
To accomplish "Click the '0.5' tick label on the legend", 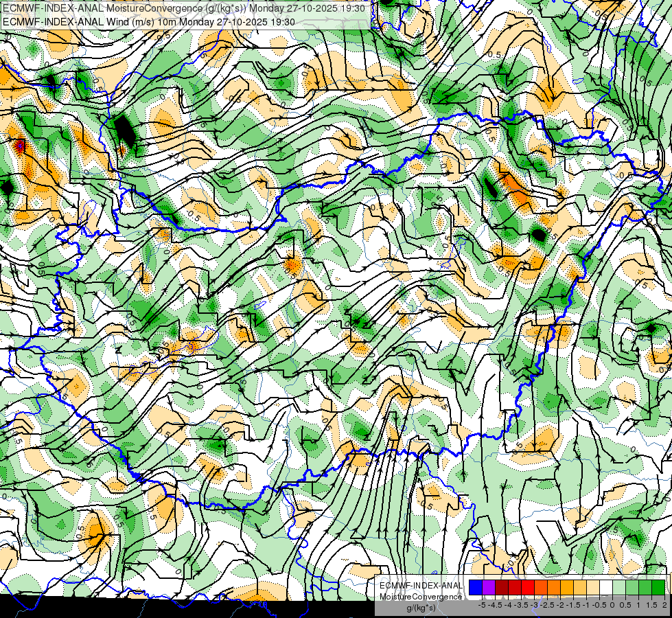I will click(x=625, y=605).
